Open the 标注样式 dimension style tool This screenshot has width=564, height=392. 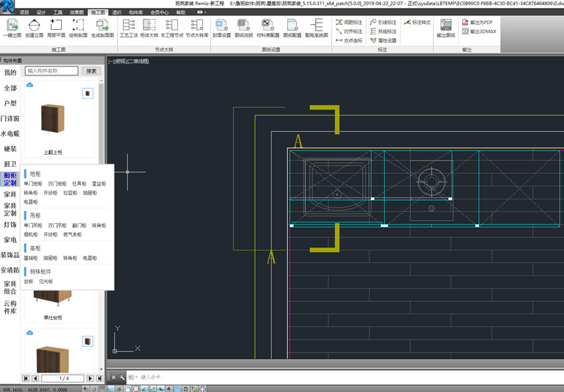coord(417,23)
